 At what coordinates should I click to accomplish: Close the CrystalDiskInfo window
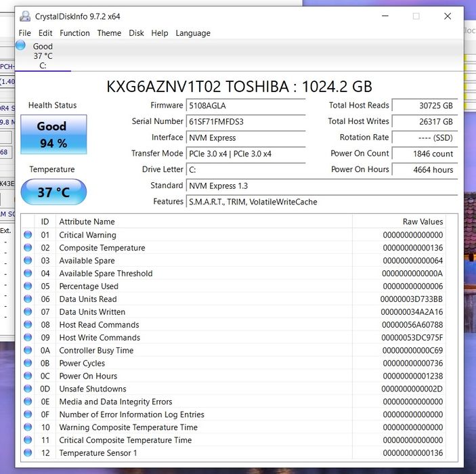(x=448, y=16)
